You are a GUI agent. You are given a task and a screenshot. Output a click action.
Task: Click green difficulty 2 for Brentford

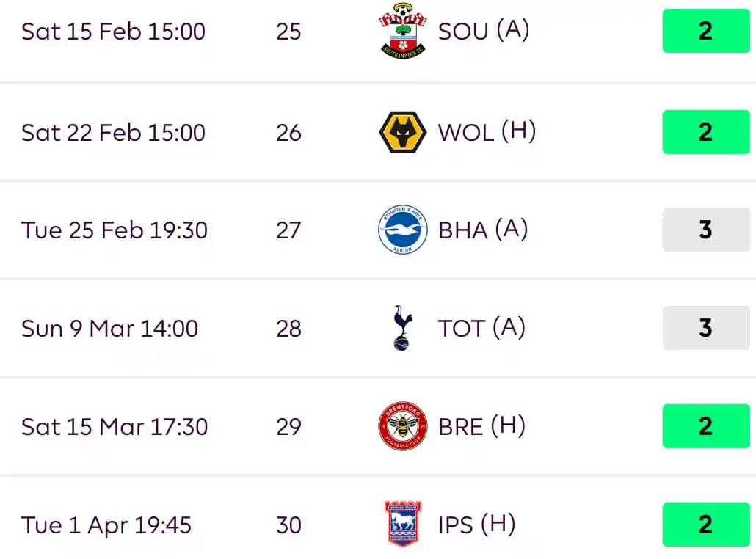click(x=706, y=426)
